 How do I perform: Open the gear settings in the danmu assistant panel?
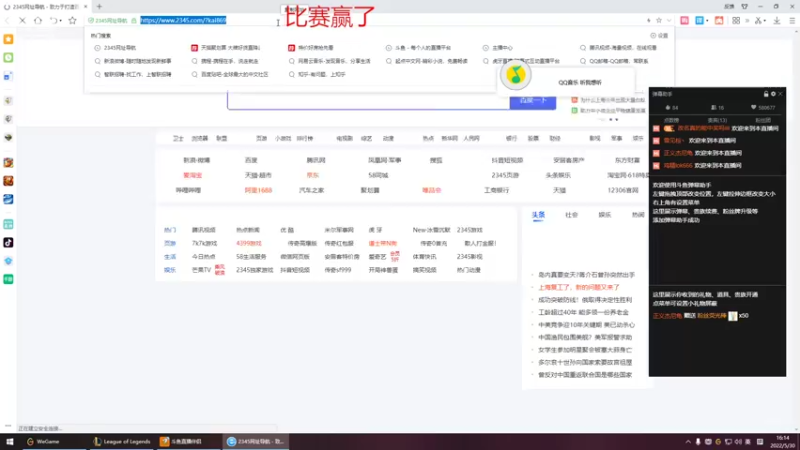773,94
